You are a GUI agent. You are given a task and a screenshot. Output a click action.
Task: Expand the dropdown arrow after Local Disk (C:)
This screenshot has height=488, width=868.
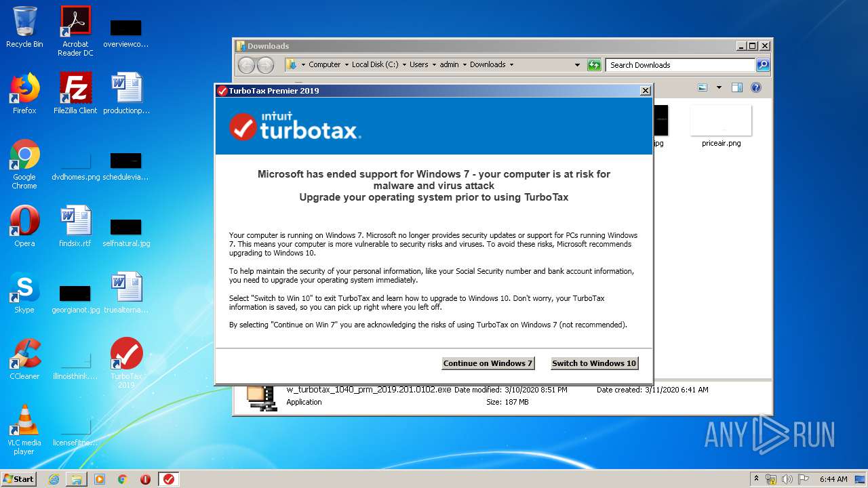[x=404, y=65]
